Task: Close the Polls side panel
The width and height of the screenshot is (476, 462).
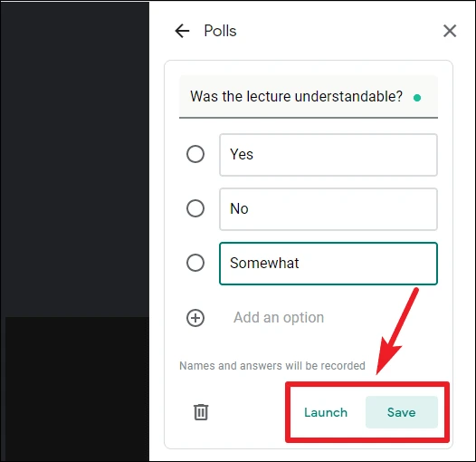Action: 450,31
